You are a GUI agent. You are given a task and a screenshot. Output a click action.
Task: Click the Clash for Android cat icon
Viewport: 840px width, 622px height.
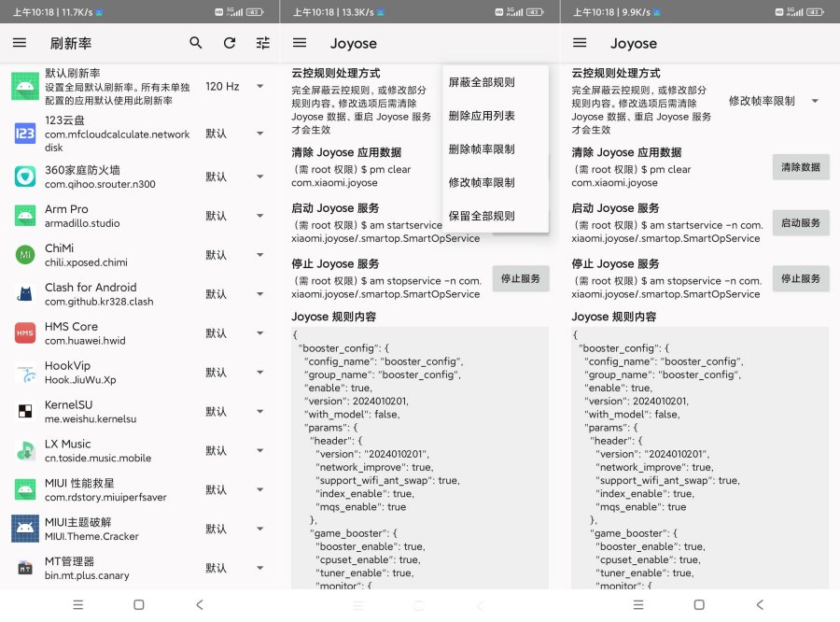click(x=25, y=294)
